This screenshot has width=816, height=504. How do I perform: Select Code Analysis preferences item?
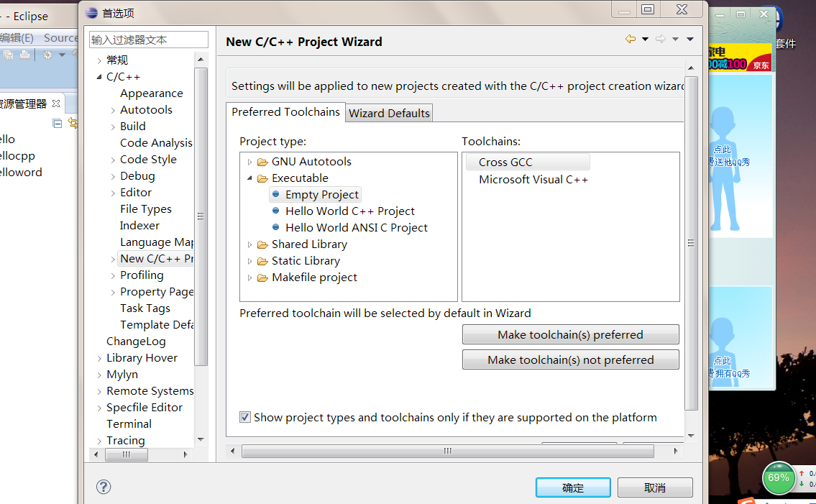click(x=156, y=142)
